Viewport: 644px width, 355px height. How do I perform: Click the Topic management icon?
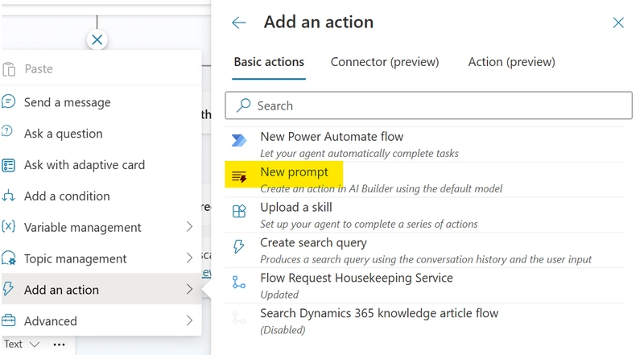pyautogui.click(x=9, y=258)
